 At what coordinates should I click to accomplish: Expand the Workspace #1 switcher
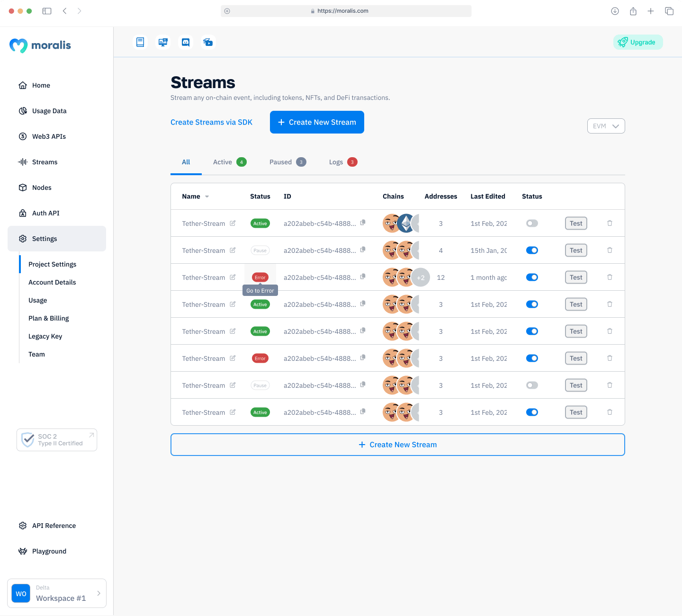click(x=98, y=593)
